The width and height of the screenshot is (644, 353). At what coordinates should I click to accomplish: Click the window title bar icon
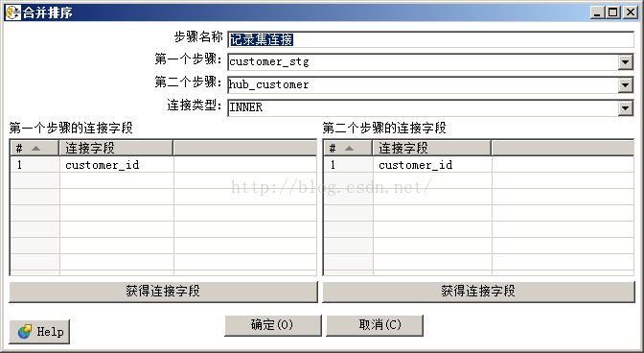12,12
